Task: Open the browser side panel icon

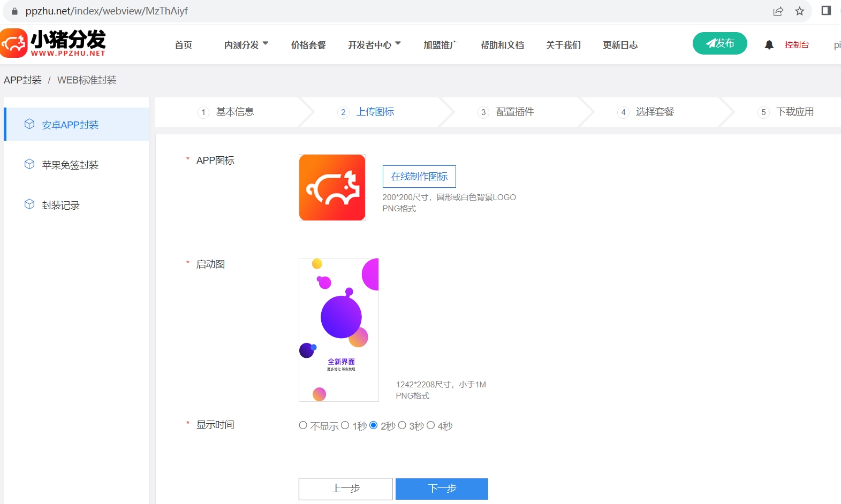Action: coord(825,11)
